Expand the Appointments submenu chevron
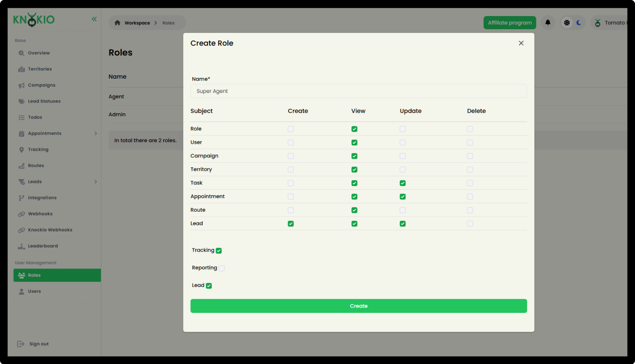 [x=96, y=133]
